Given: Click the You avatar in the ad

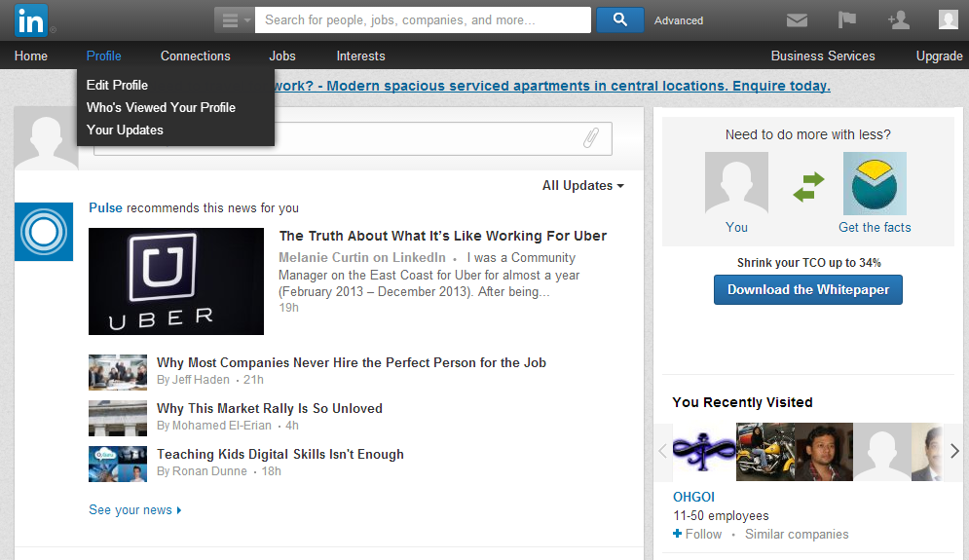Looking at the screenshot, I should click(736, 183).
